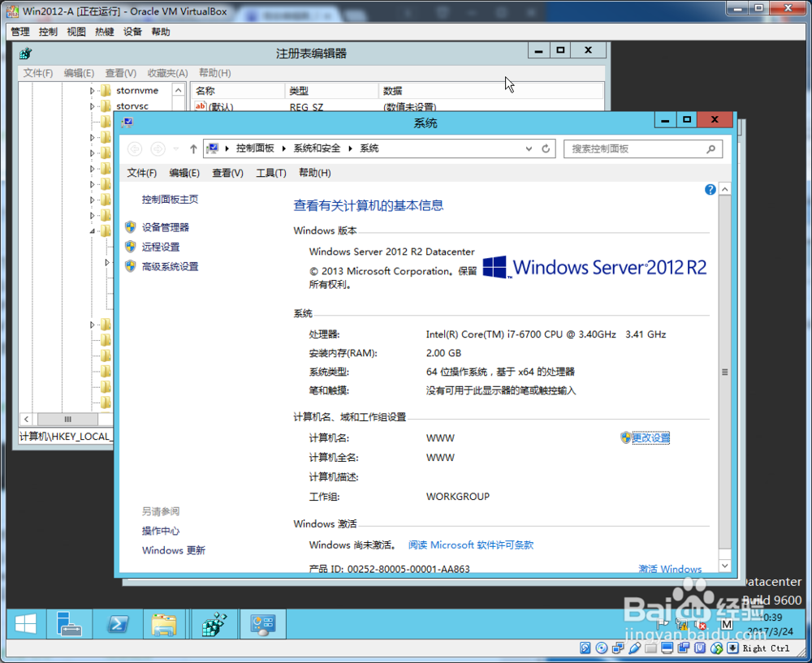
Task: Open VirtualBox 热键 menu
Action: (104, 32)
